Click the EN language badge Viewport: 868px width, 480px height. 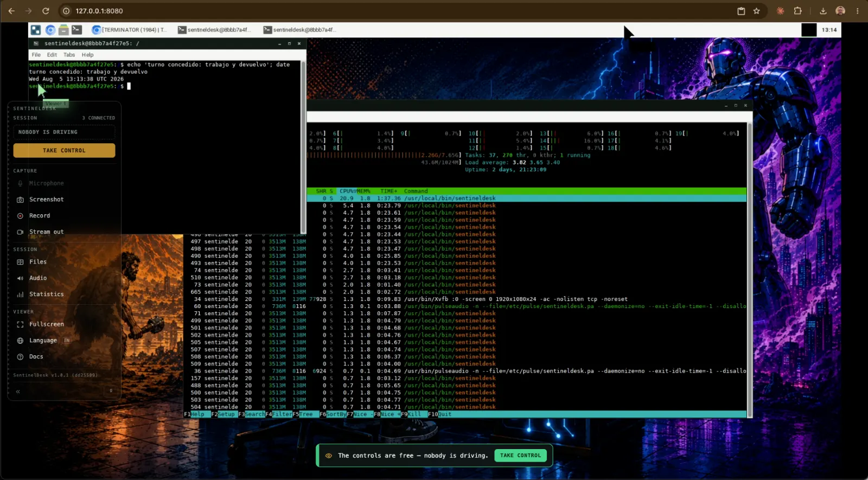[x=67, y=341]
